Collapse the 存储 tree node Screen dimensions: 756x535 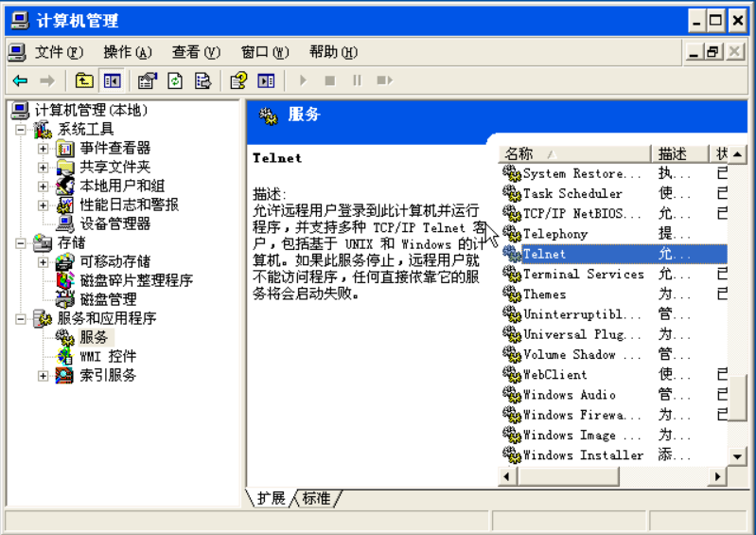coord(20,243)
